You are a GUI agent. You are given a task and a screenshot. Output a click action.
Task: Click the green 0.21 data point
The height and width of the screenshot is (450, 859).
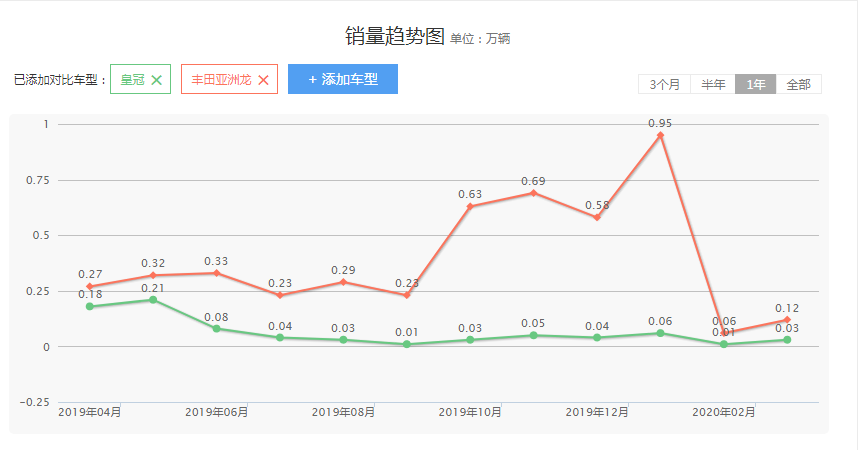click(x=153, y=300)
